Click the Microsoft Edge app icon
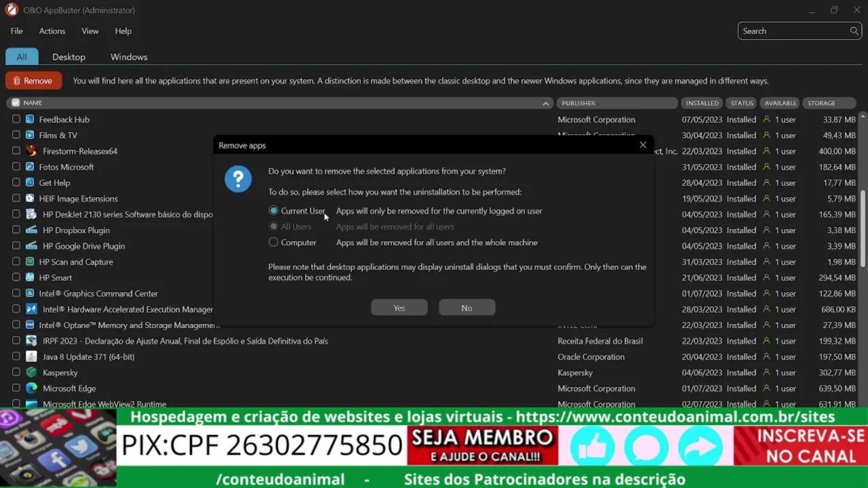This screenshot has height=488, width=868. pos(31,388)
